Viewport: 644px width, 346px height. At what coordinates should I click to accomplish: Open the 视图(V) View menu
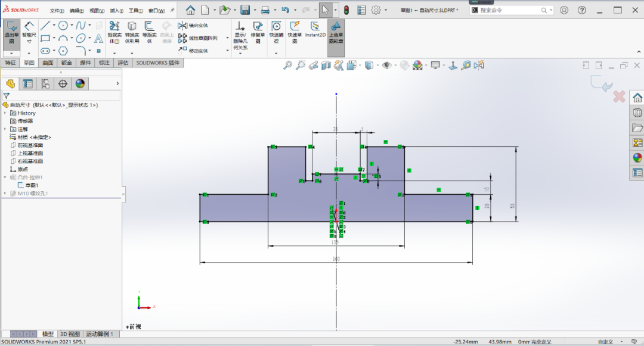click(97, 11)
